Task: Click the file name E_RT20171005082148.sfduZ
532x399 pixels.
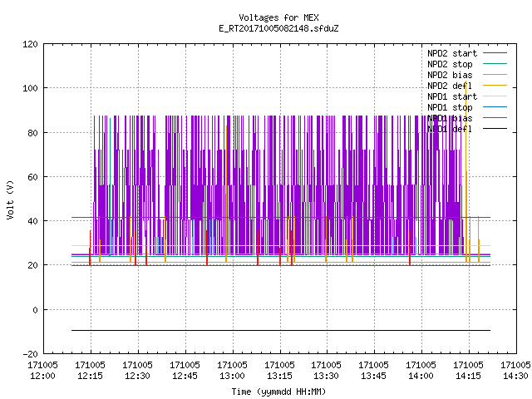Action: [x=278, y=28]
